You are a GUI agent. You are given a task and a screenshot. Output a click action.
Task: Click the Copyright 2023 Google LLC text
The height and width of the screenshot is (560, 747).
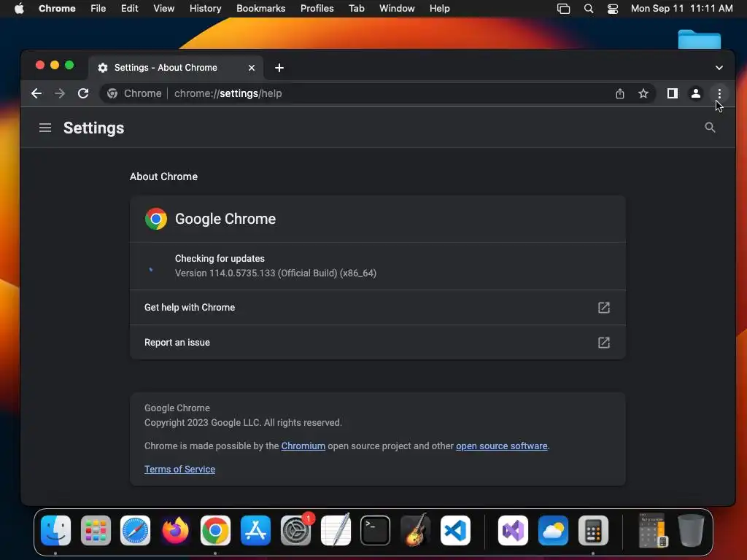pyautogui.click(x=243, y=423)
